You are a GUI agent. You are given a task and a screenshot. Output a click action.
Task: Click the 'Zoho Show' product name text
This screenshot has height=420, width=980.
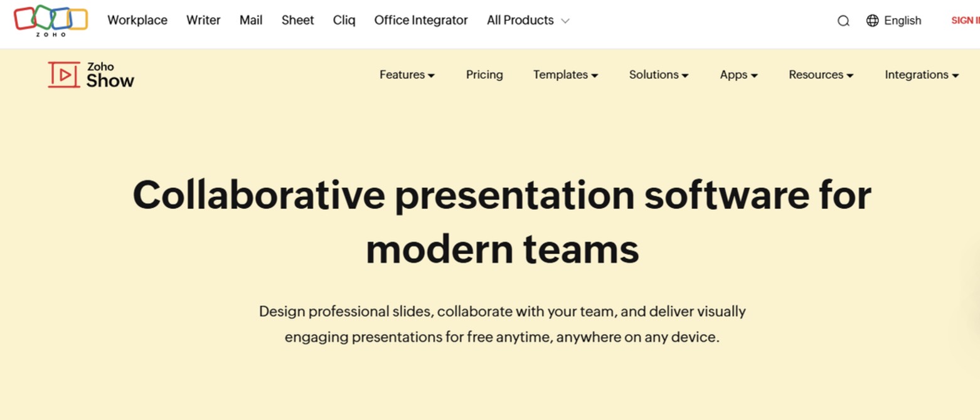point(110,75)
